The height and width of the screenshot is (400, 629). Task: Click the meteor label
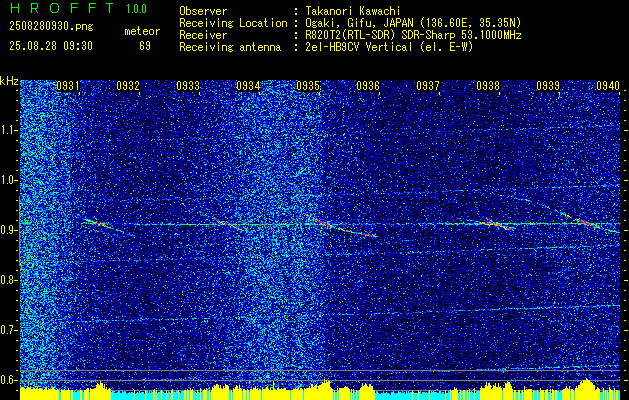click(x=142, y=32)
